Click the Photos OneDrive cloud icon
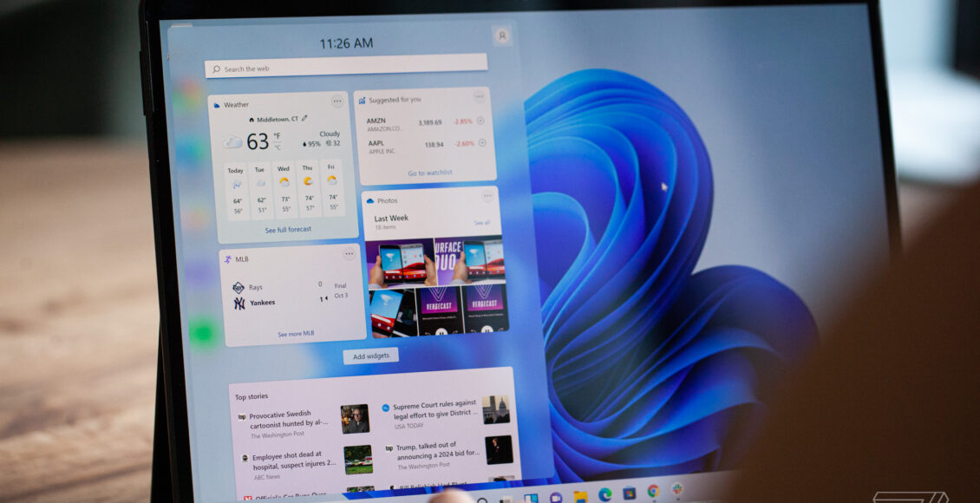The width and height of the screenshot is (980, 503). pyautogui.click(x=370, y=200)
